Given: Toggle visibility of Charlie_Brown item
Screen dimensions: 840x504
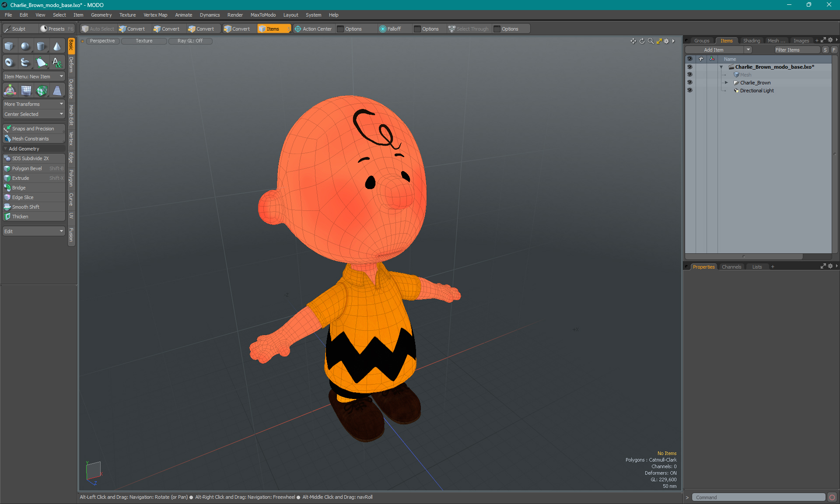Looking at the screenshot, I should coord(689,83).
